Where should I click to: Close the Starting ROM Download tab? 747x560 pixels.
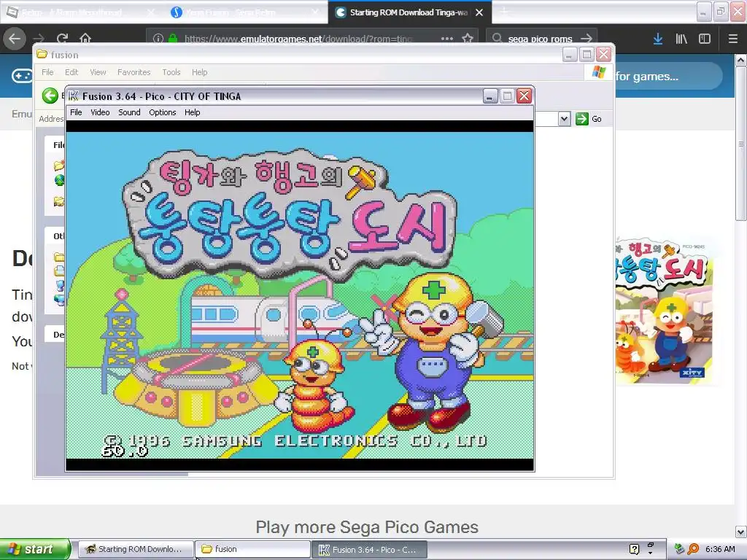point(479,12)
